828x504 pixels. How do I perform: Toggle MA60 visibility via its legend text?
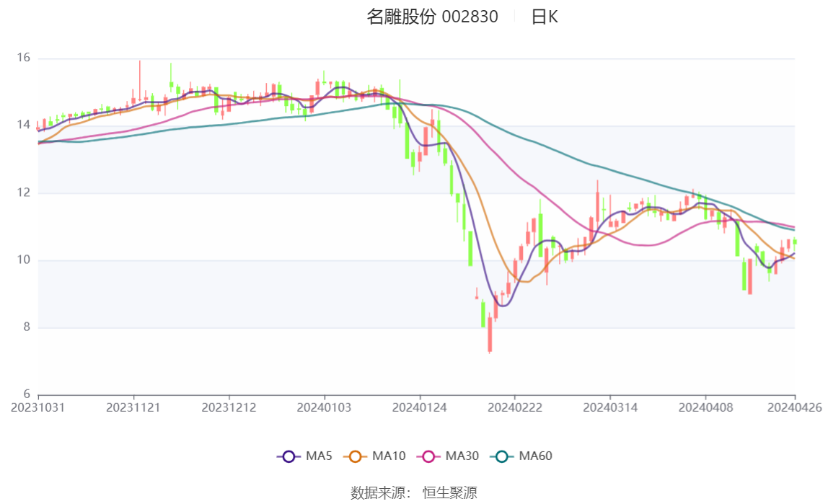535,456
